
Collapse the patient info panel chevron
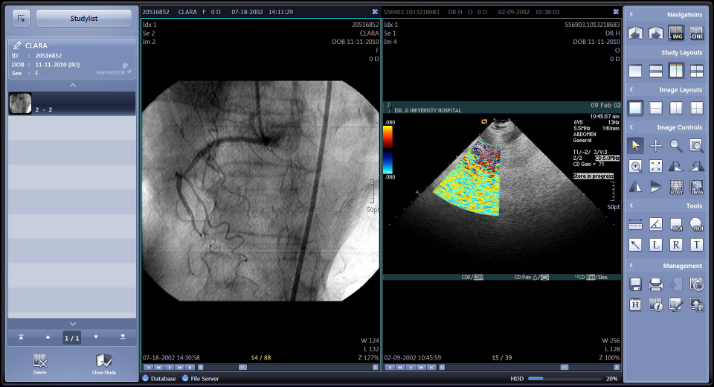(x=72, y=85)
